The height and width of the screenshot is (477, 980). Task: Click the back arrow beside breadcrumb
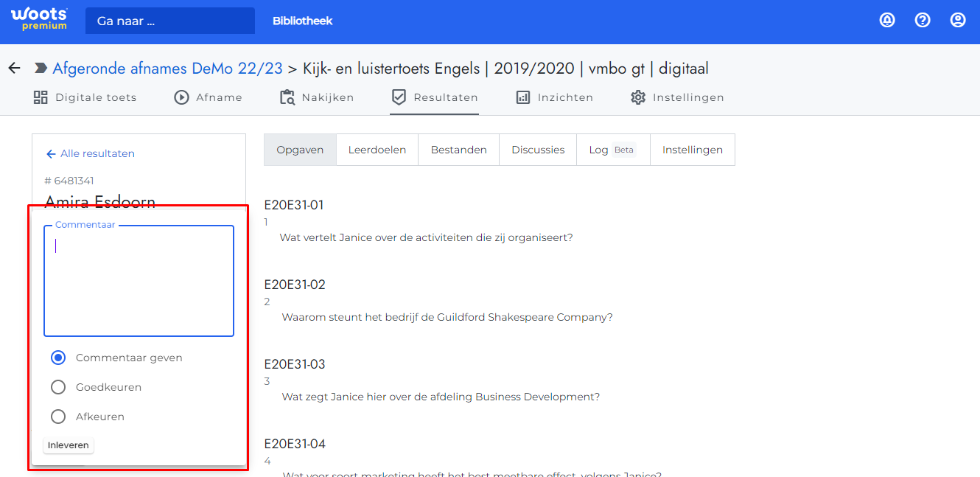point(14,69)
